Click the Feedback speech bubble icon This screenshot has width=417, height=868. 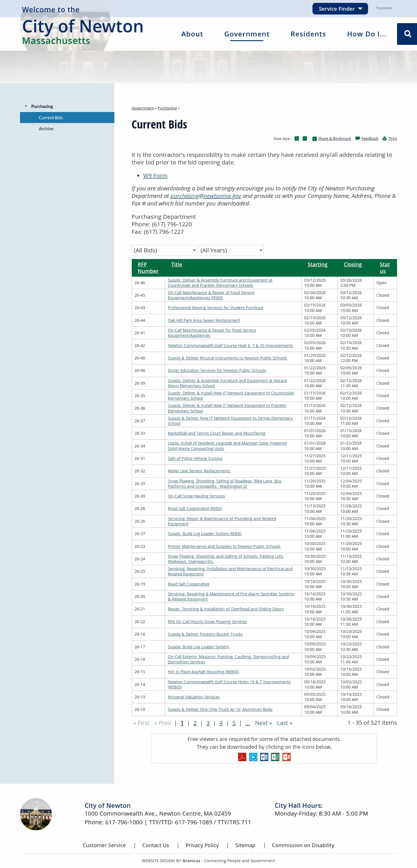[x=358, y=138]
